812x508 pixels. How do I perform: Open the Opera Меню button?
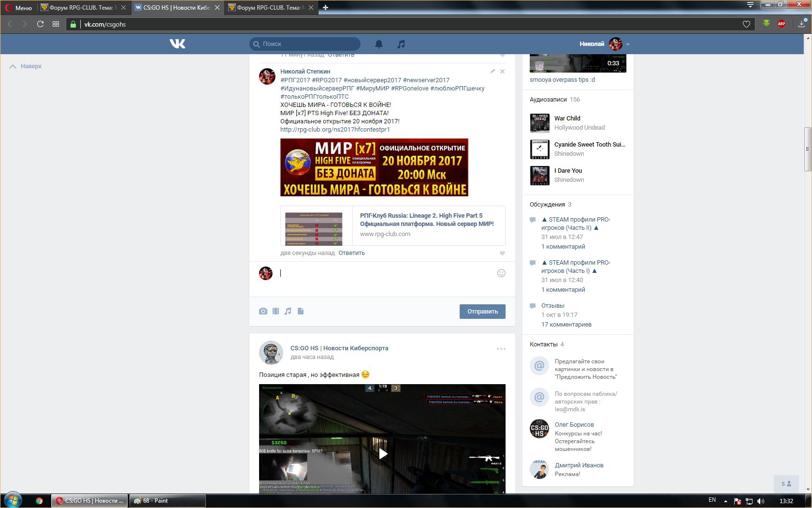(18, 8)
